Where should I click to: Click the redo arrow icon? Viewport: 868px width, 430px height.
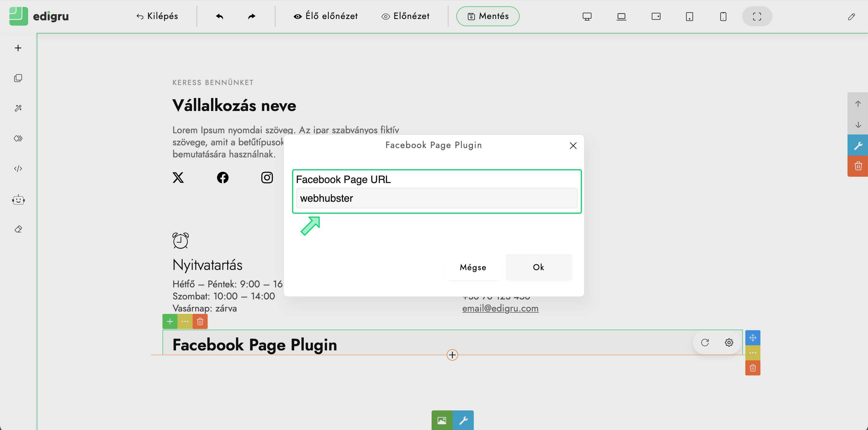point(251,16)
